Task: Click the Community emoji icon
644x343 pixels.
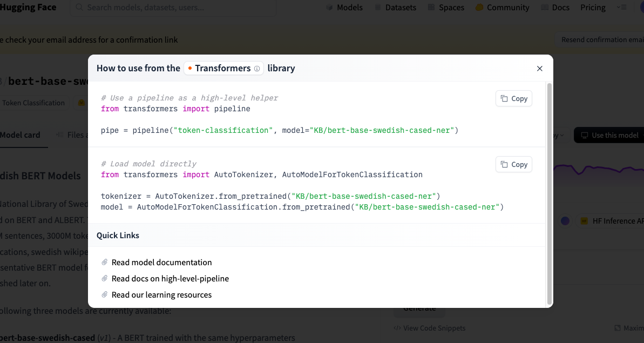Action: 479,8
